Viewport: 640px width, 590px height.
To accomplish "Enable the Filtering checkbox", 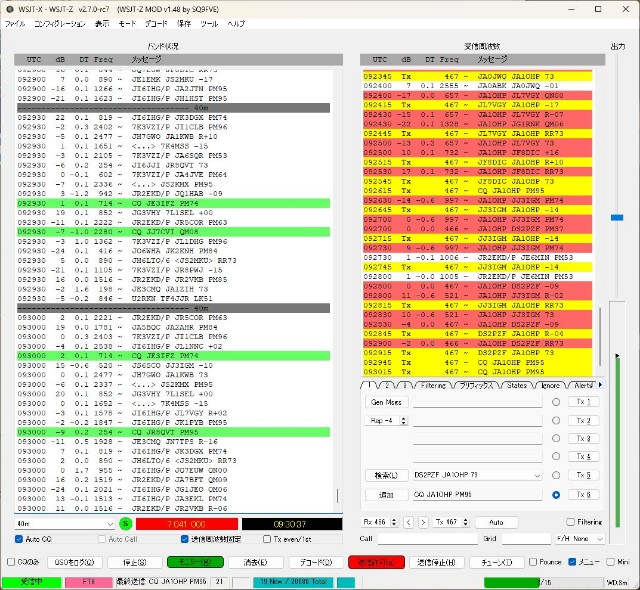I will [x=571, y=522].
